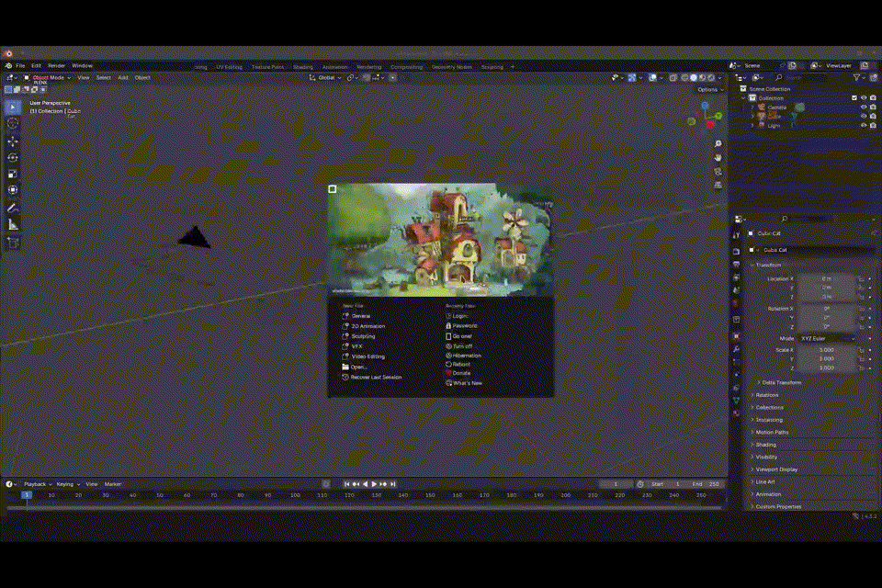Click the Donate link
882x588 pixels.
click(458, 373)
